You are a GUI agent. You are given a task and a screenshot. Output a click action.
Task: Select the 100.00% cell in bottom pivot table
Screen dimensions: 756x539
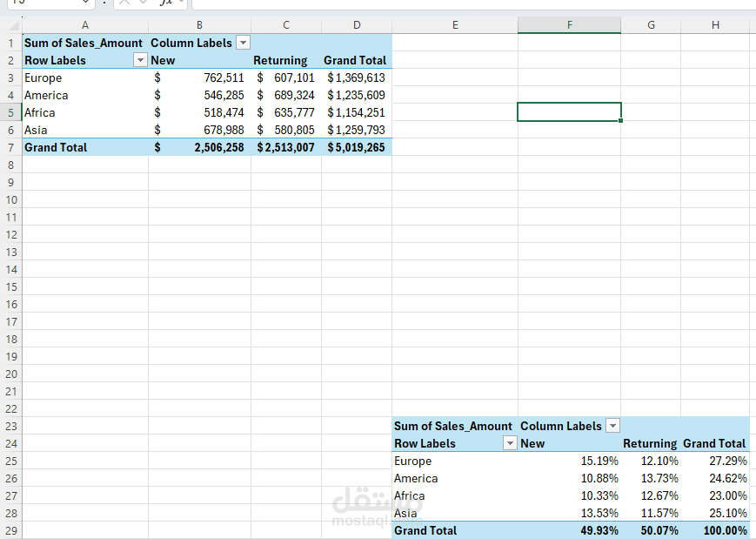coord(714,530)
